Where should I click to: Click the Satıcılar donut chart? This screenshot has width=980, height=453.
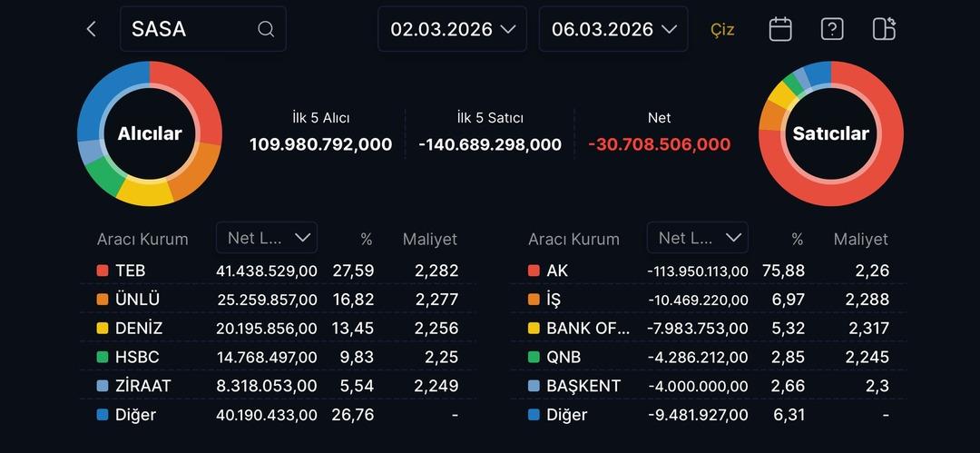(x=830, y=133)
